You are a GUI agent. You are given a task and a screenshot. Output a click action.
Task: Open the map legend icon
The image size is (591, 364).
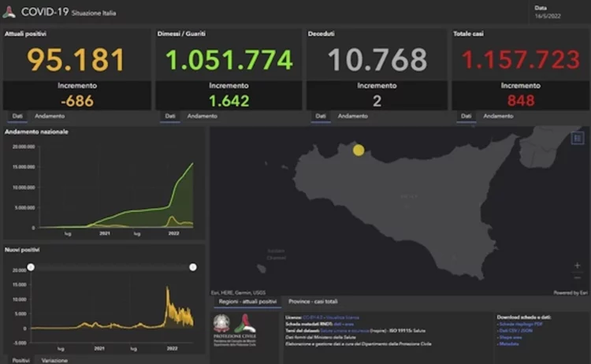tap(577, 139)
